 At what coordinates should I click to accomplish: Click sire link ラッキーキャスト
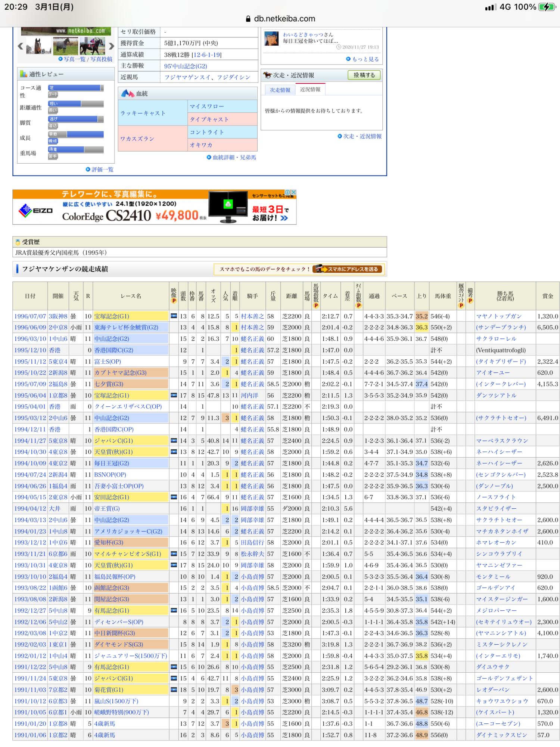(x=143, y=113)
